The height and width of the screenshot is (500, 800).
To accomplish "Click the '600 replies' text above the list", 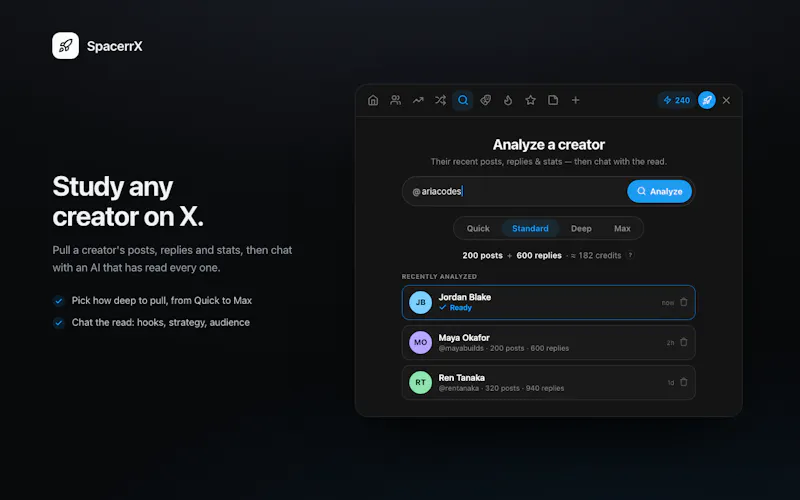I will 539,255.
